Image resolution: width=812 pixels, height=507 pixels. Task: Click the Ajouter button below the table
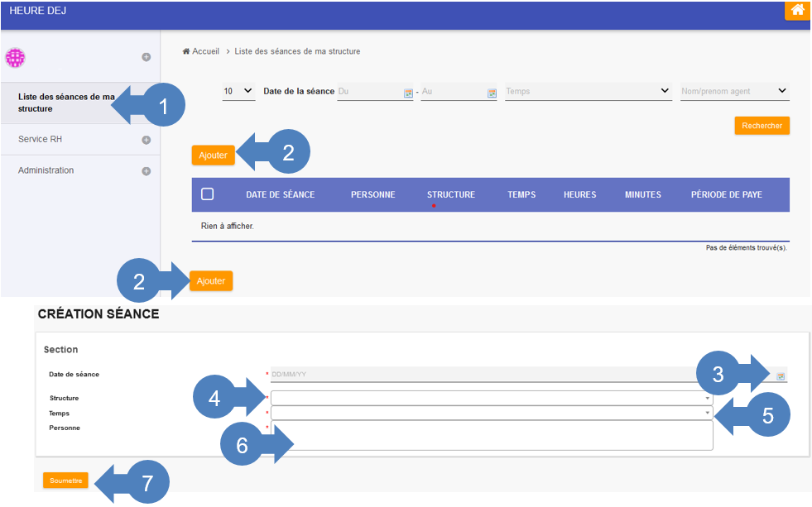click(x=211, y=281)
